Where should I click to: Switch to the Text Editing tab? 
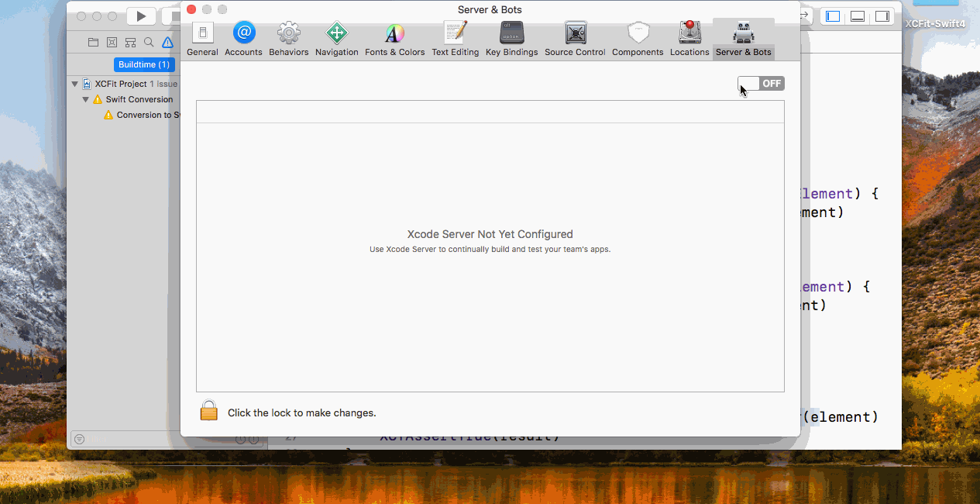click(455, 39)
